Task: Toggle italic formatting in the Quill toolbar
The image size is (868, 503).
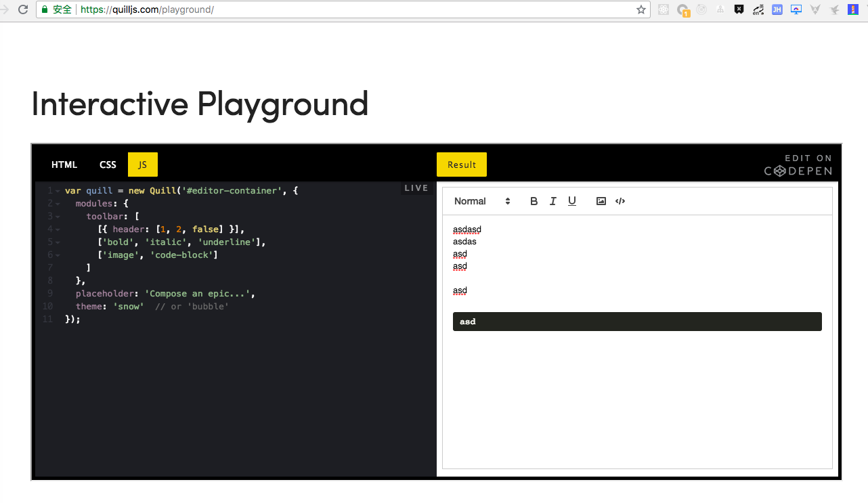Action: (552, 201)
